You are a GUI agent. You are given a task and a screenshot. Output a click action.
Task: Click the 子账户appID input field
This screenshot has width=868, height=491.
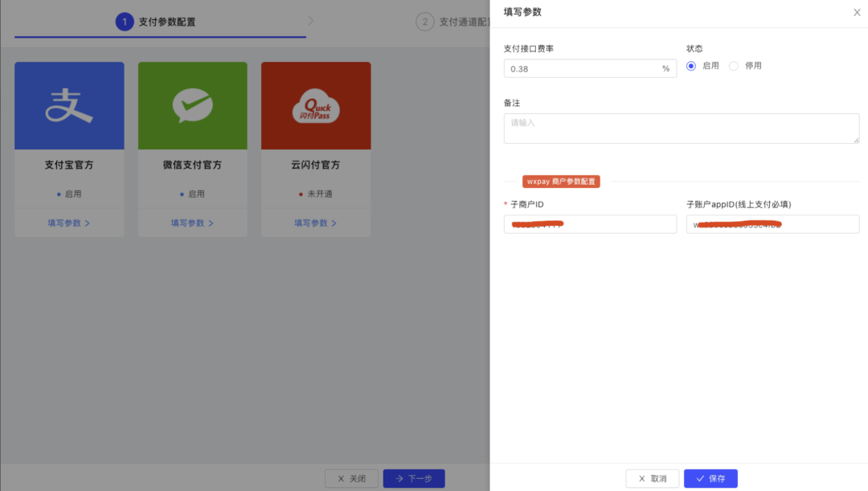772,225
